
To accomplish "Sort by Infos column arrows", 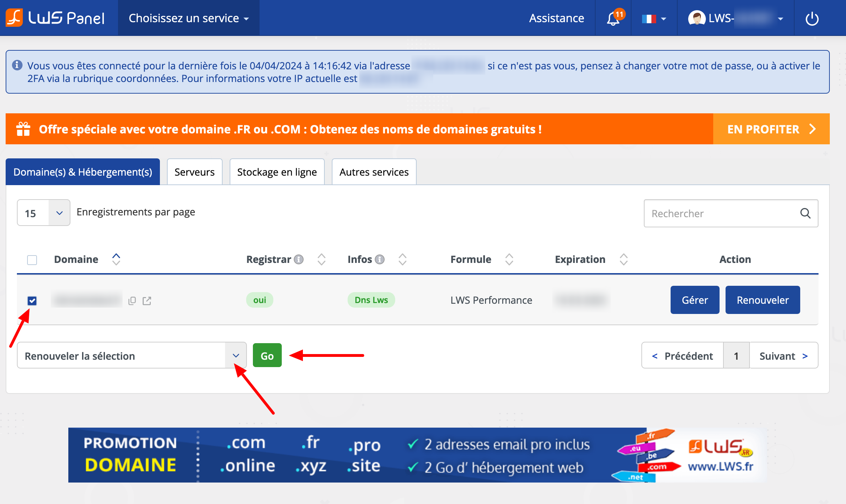I will (403, 259).
